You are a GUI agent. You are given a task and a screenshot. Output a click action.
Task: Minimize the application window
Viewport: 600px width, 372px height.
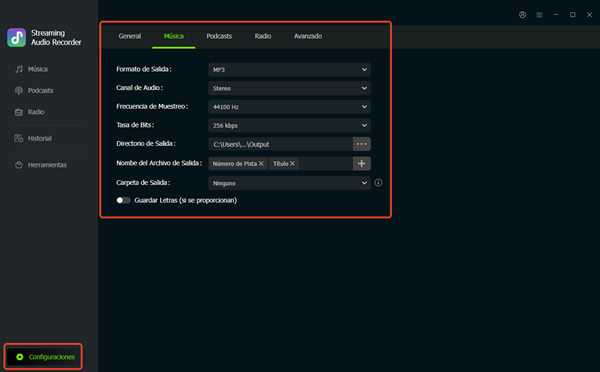(556, 15)
